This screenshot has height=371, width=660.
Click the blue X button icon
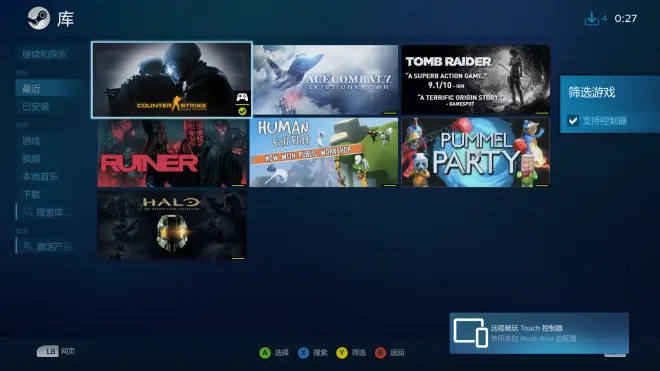pos(303,352)
